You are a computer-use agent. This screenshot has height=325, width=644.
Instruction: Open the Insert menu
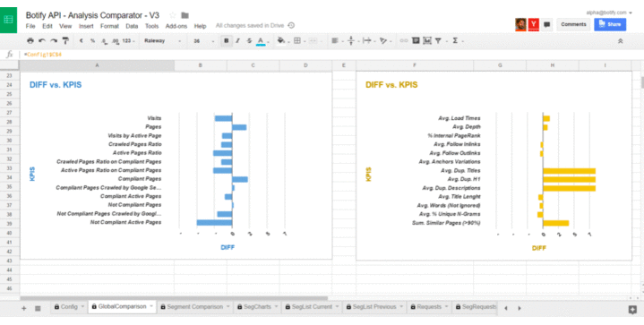tap(86, 26)
